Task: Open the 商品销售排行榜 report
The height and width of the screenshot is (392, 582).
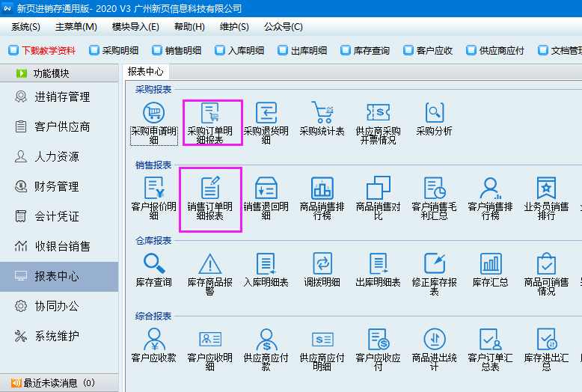Action: pyautogui.click(x=322, y=198)
